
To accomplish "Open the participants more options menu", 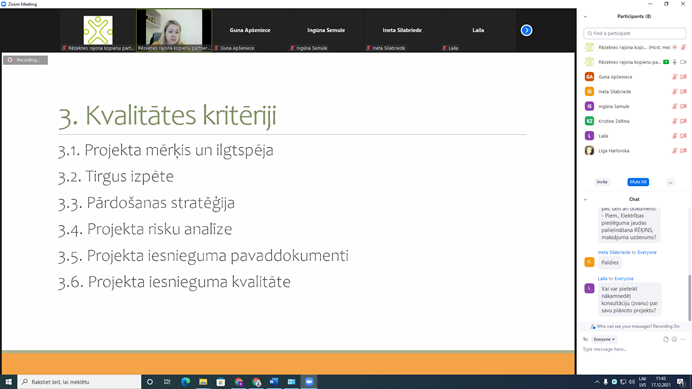I will coord(670,182).
